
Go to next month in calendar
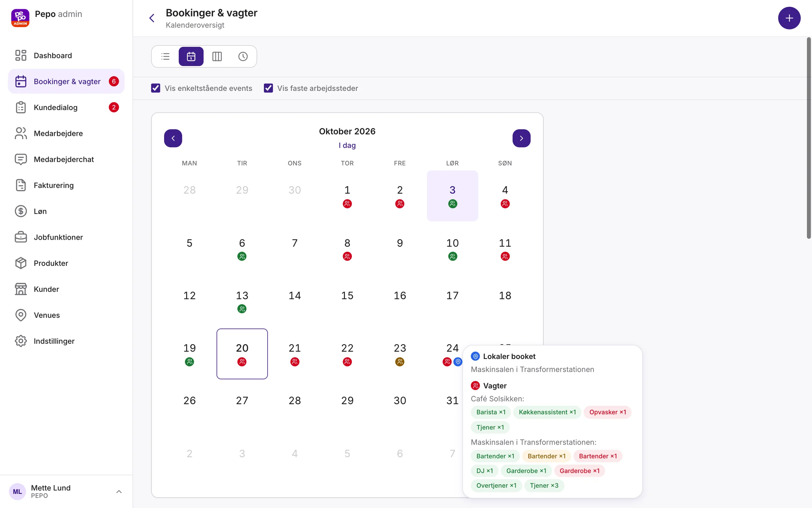521,138
